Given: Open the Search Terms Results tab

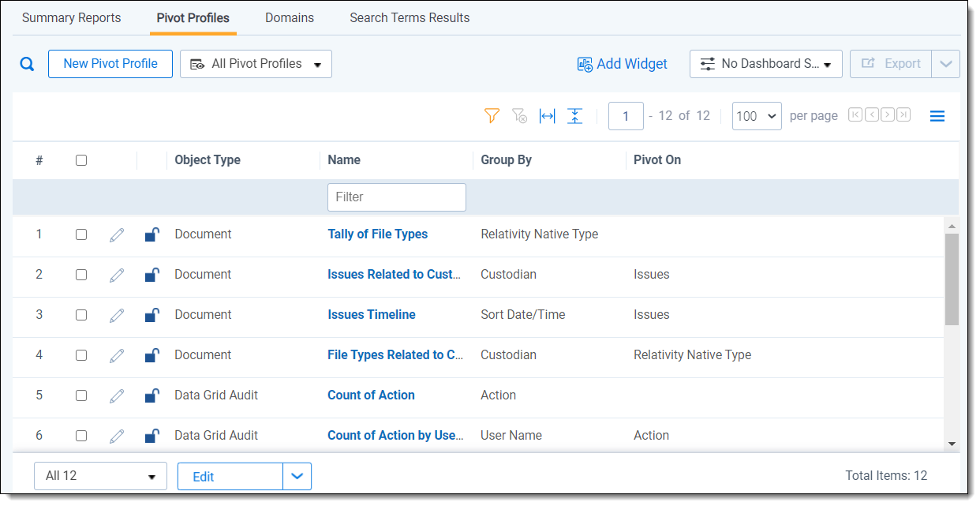Looking at the screenshot, I should 410,17.
